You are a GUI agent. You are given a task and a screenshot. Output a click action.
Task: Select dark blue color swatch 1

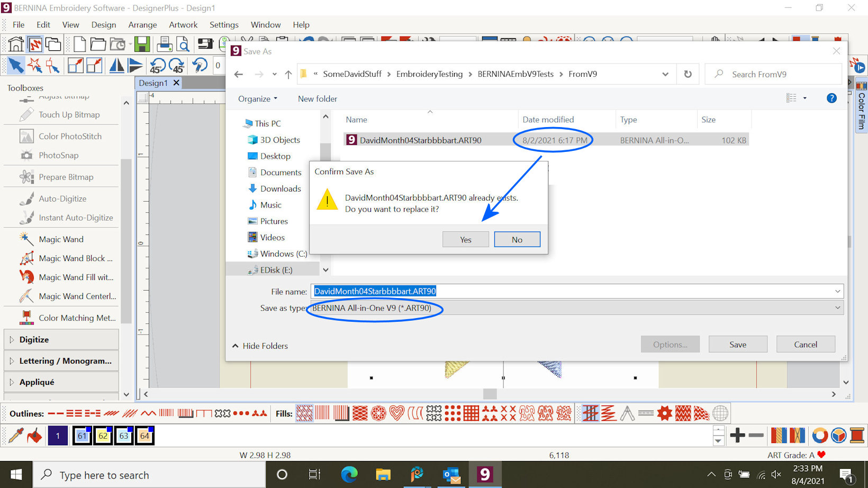tap(58, 436)
